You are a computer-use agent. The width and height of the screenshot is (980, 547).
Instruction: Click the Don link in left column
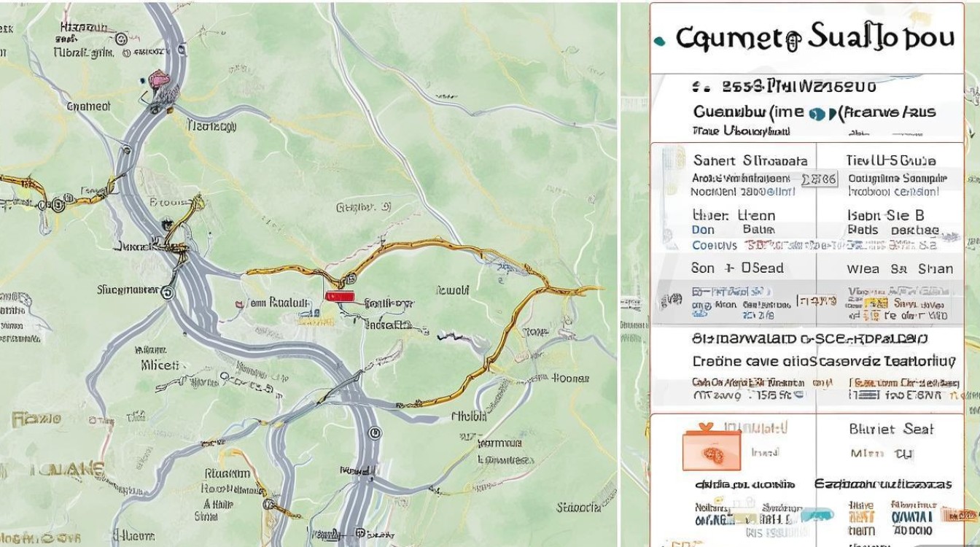click(x=703, y=230)
